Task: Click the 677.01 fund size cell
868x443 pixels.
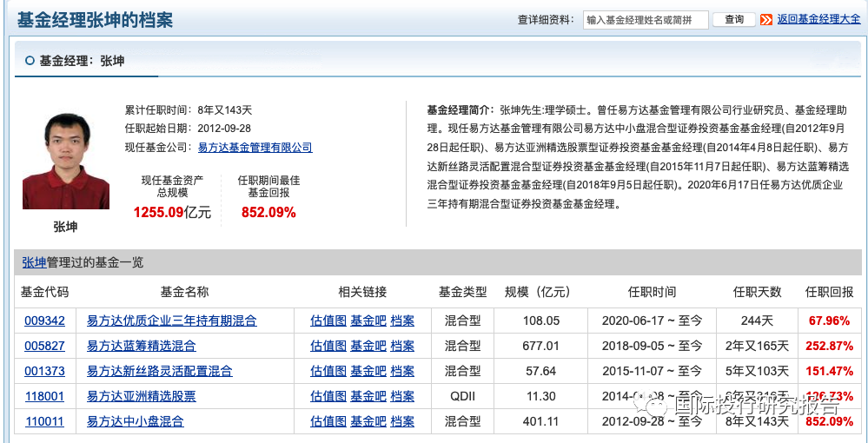Action: (x=541, y=346)
